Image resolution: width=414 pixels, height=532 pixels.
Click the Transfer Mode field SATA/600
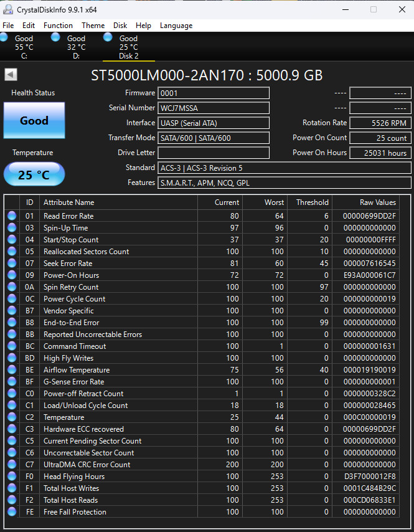[214, 138]
